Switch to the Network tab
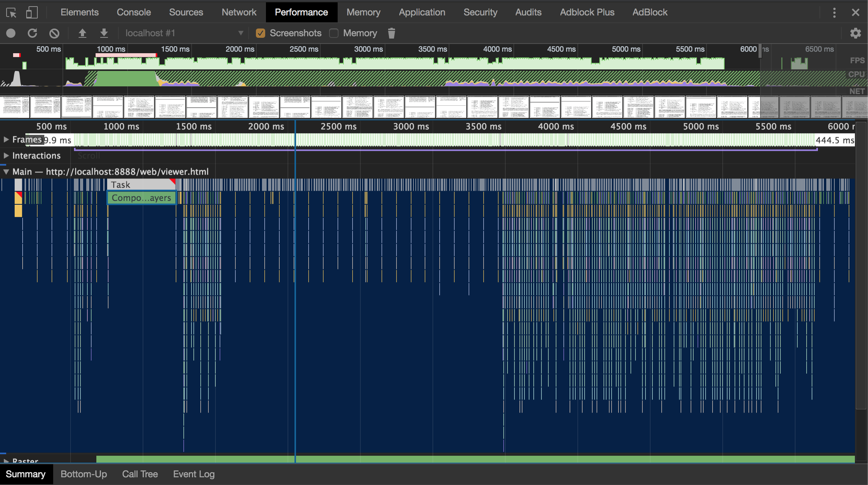 (239, 12)
